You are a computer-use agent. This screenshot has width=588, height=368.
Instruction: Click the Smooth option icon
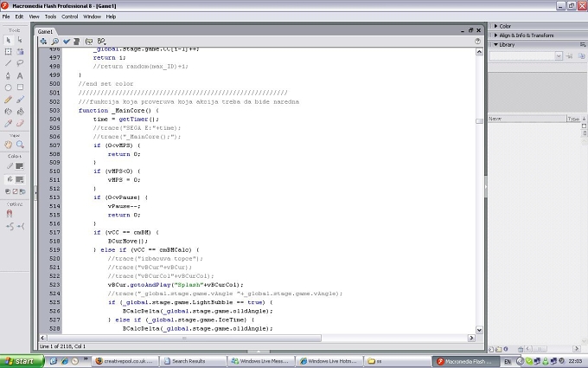10,226
